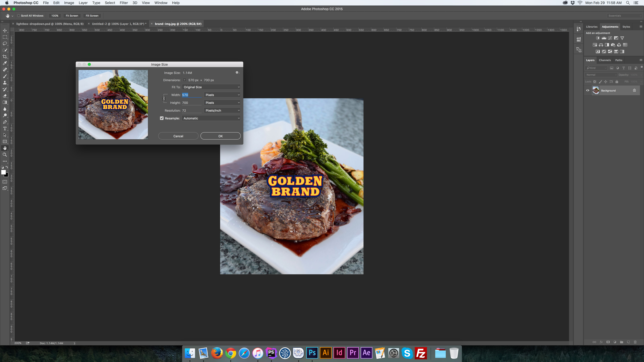Toggle constrain proportions chain link icon
644x362 pixels.
[x=164, y=99]
